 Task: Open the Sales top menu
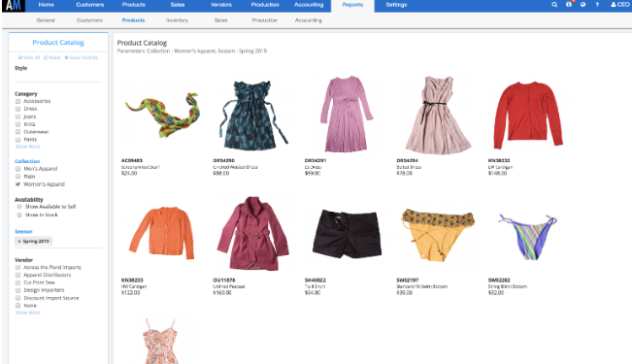point(178,5)
